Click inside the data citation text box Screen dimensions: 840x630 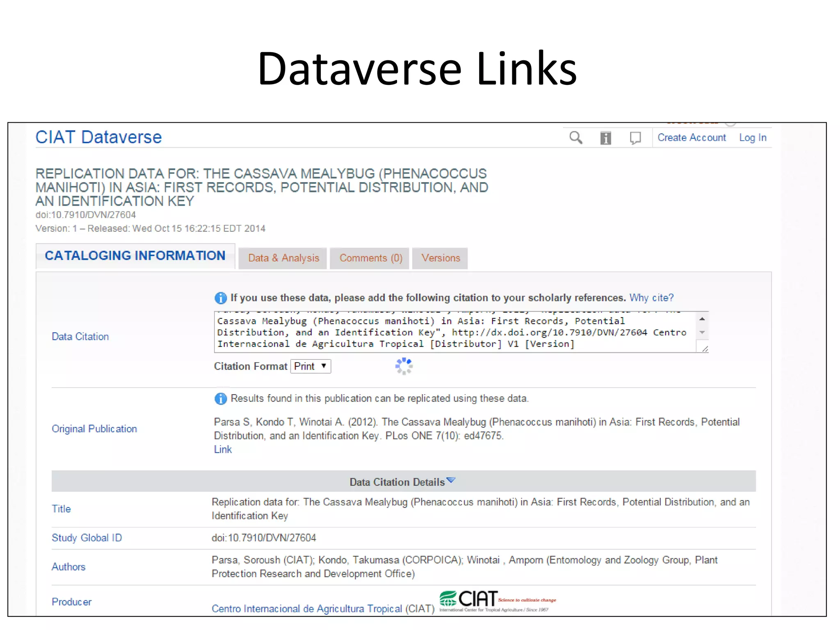(x=455, y=332)
